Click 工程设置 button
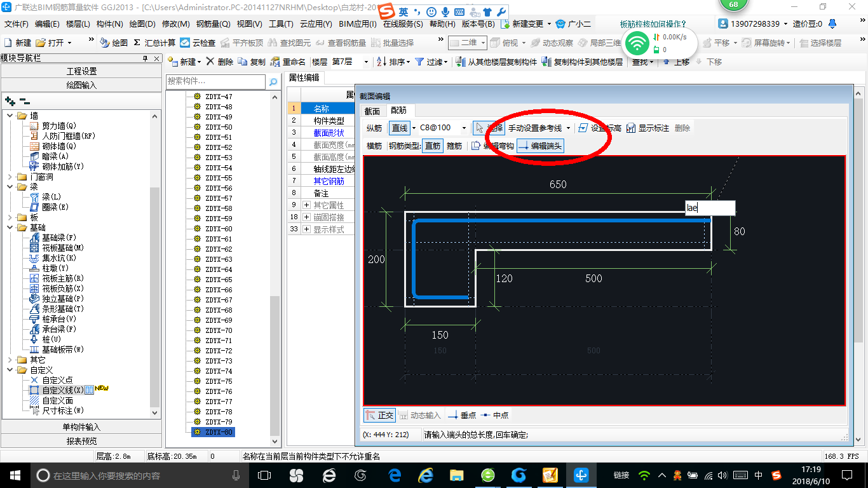The width and height of the screenshot is (868, 488). tap(81, 71)
